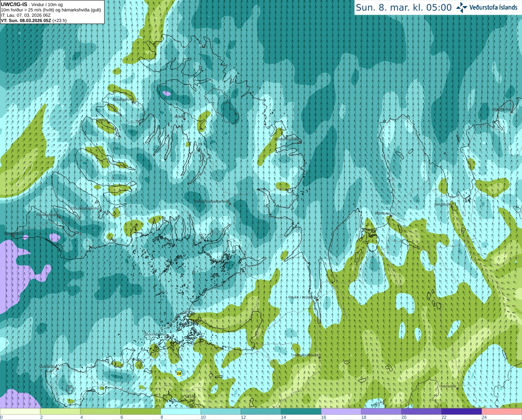
Task: Click the Hveravellir station label
Action: (448, 386)
